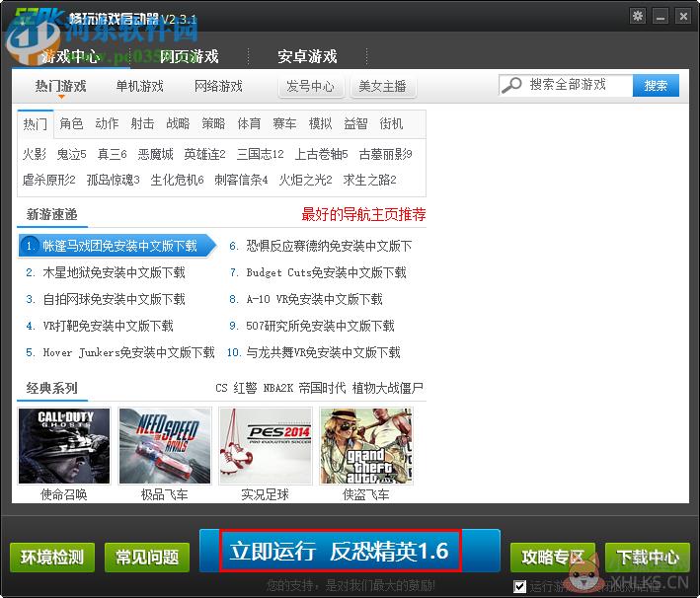Open 507研究所免安装中文版下载 entry

[x=320, y=326]
